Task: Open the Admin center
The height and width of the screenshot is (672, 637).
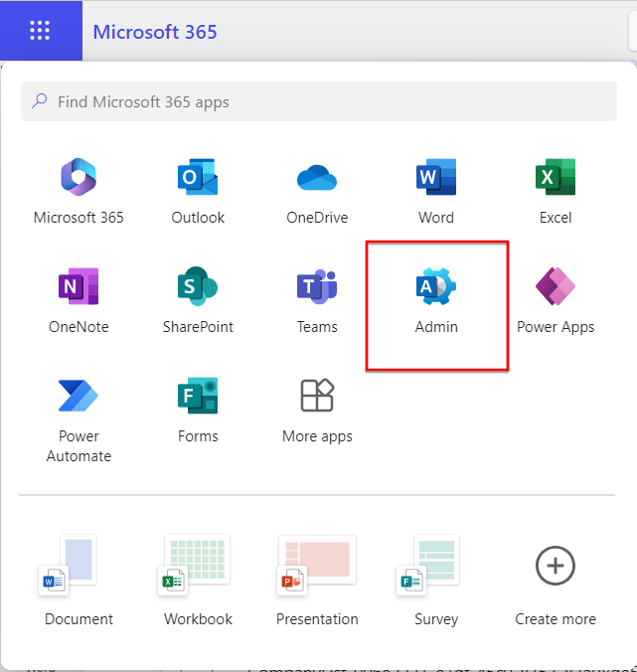Action: [x=436, y=301]
